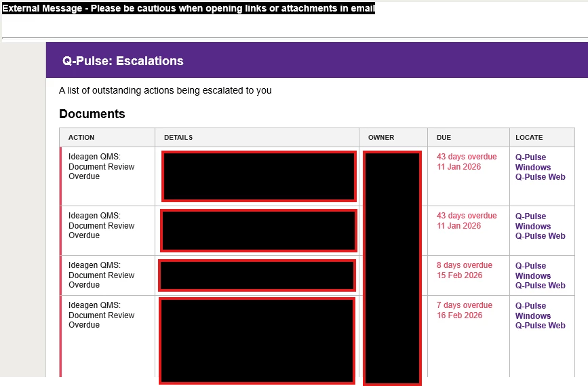Open Q-Pulse Web link in first 43 days overdue row

tap(540, 177)
